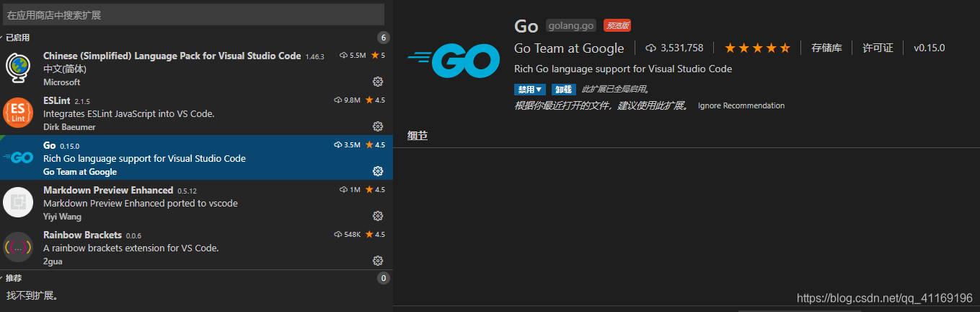Click 'Rich Go language support' description in details
The height and width of the screenshot is (312, 980).
(623, 69)
